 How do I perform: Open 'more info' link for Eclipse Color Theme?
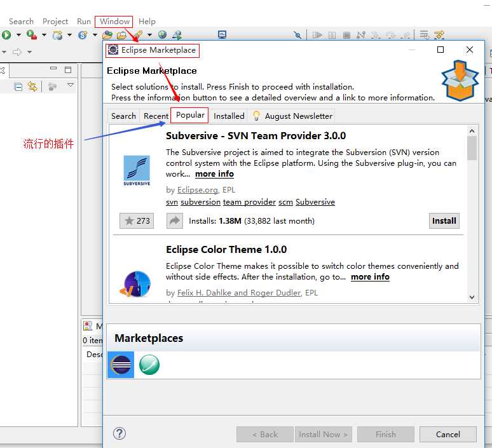(370, 277)
